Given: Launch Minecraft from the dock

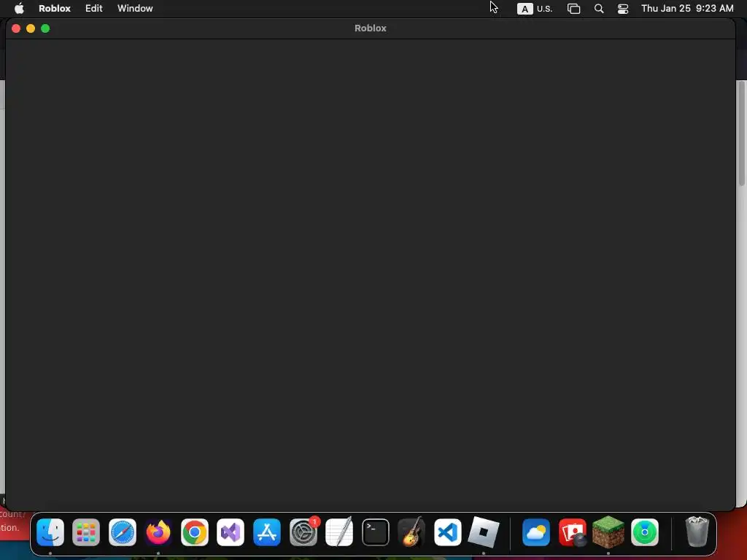Looking at the screenshot, I should point(608,532).
